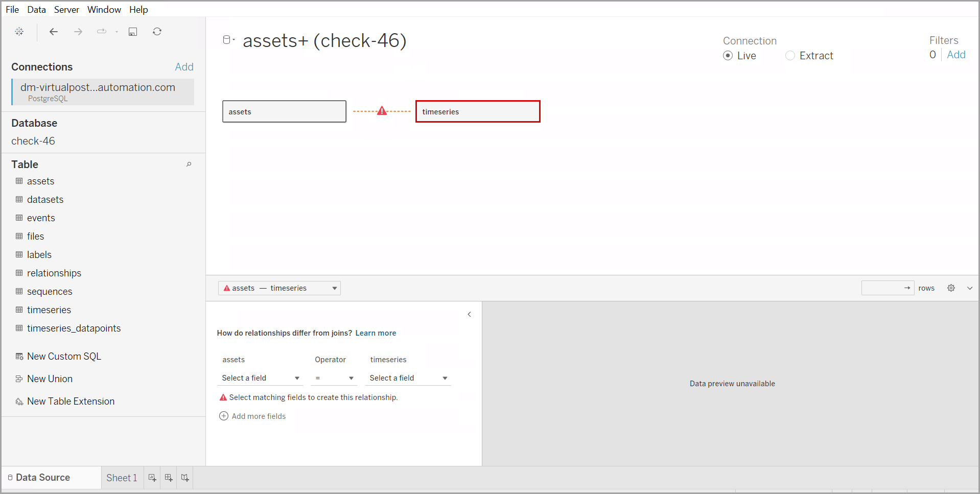This screenshot has height=494, width=980.
Task: Open the timeseries field selection dropdown
Action: [408, 378]
